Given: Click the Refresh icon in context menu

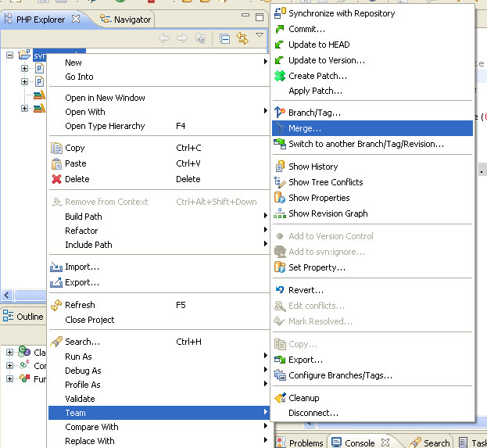Looking at the screenshot, I should tap(56, 305).
